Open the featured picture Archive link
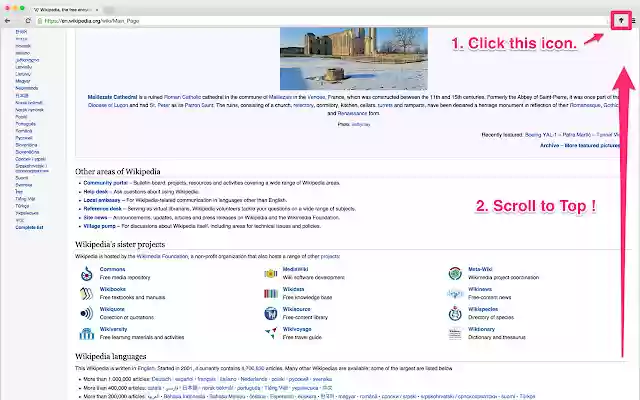 [549, 145]
